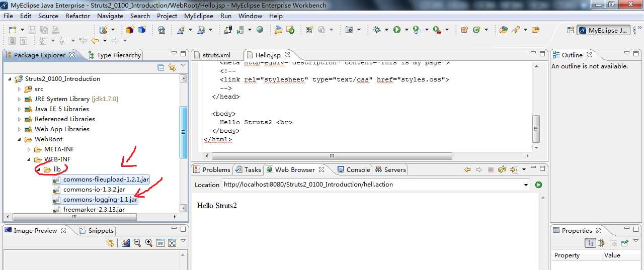Switch to the struts.xml editor tab
Screen dimensions: 644x270
point(216,55)
